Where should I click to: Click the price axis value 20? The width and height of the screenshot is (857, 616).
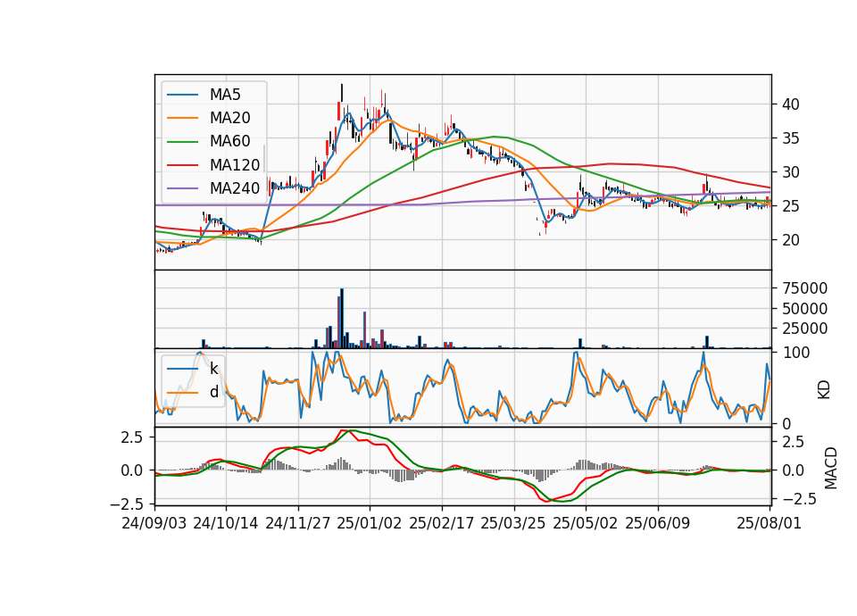(791, 240)
